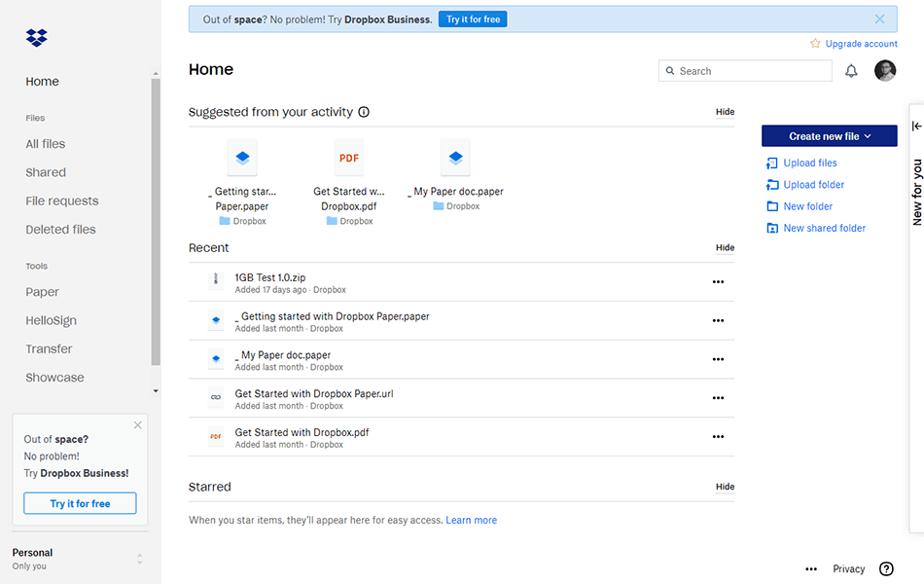924x584 pixels.
Task: Open the account profile avatar
Action: pyautogui.click(x=884, y=71)
